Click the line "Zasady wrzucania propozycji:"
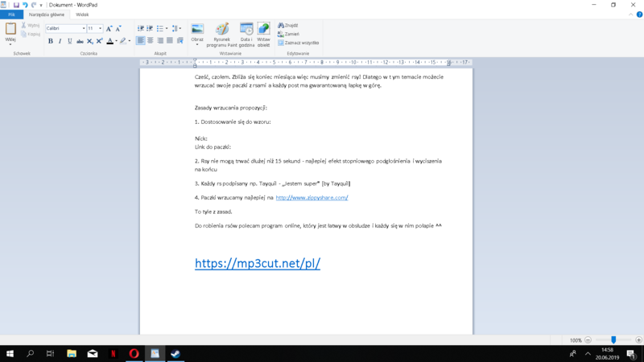This screenshot has width=644, height=362. point(231,108)
